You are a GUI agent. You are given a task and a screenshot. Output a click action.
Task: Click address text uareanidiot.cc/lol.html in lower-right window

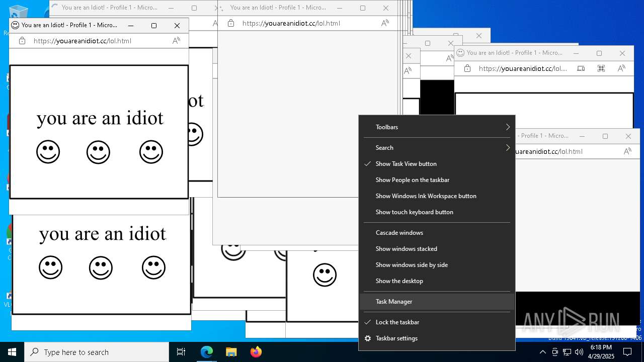click(x=549, y=151)
